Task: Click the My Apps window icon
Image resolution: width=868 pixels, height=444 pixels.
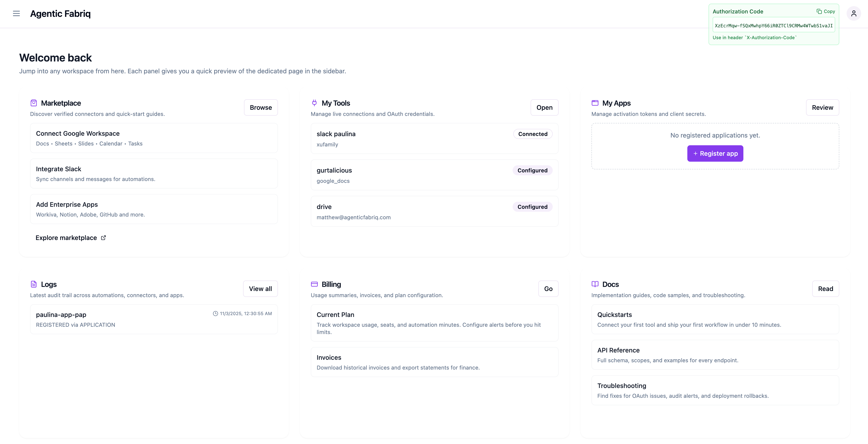Action: tap(595, 103)
